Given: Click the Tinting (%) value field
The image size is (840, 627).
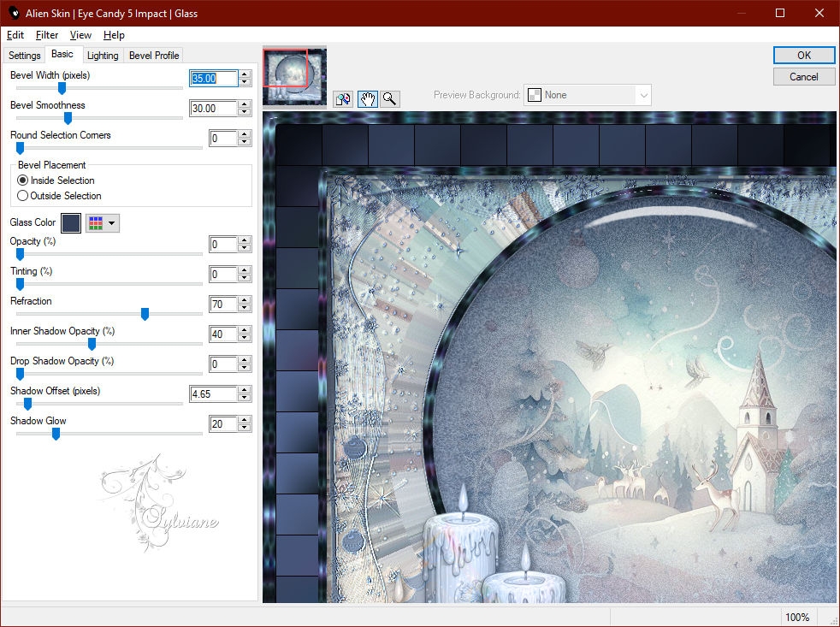Looking at the screenshot, I should point(223,275).
